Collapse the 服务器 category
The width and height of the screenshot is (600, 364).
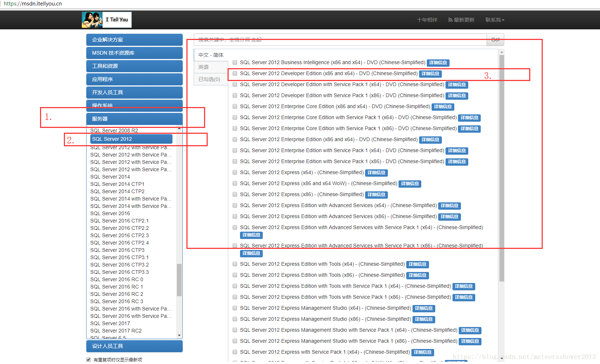click(x=134, y=119)
